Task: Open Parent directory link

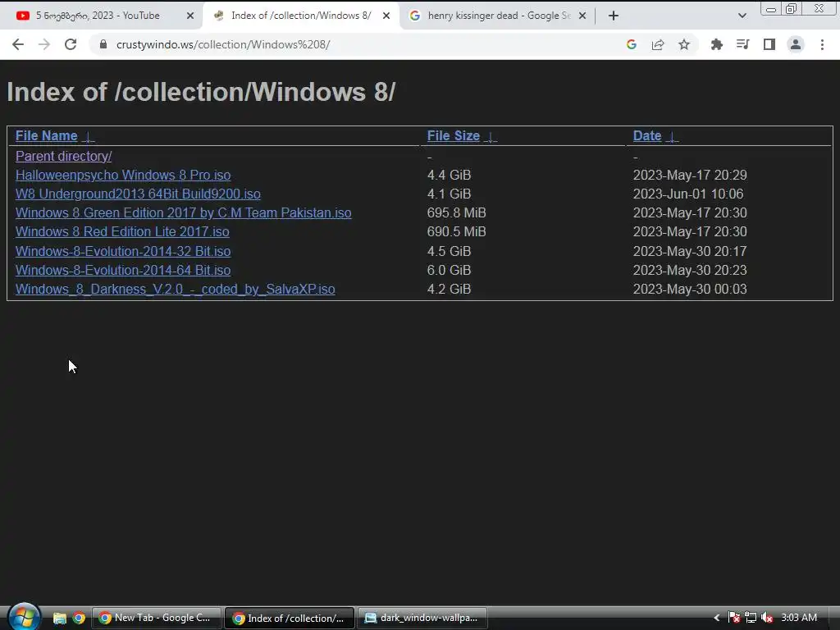Action: (63, 157)
